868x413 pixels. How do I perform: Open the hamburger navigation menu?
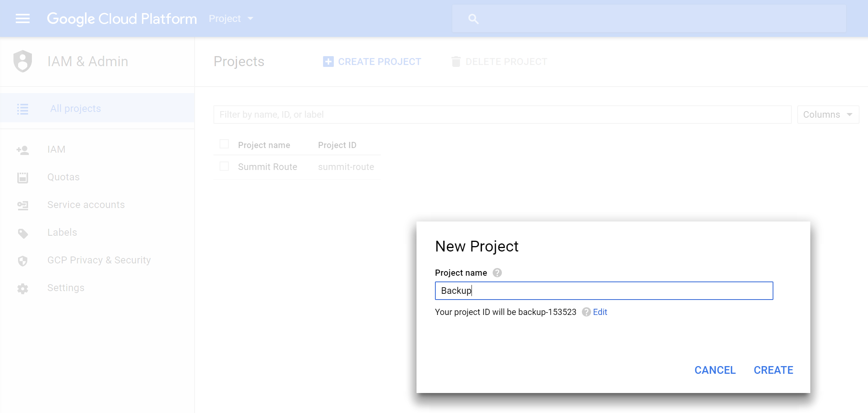pyautogui.click(x=23, y=18)
